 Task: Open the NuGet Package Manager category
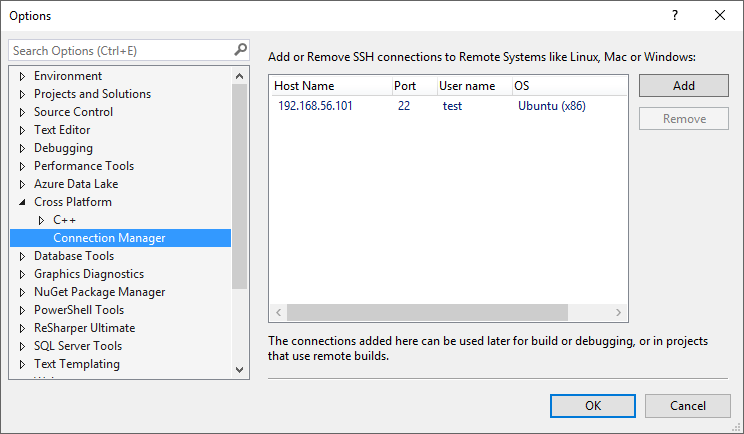point(99,292)
